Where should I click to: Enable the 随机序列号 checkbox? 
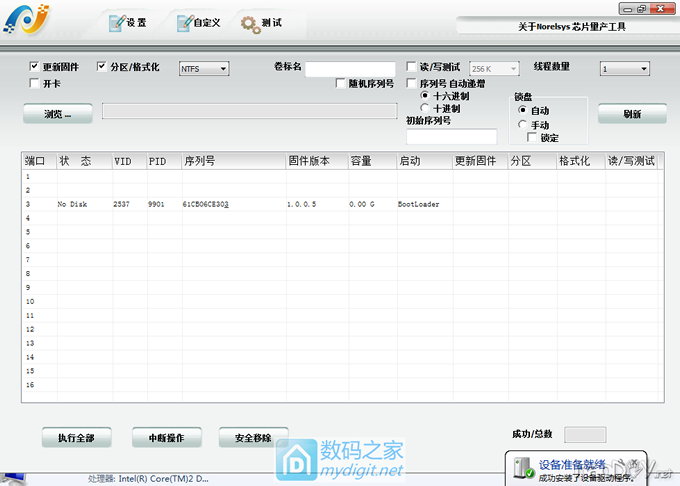click(x=341, y=84)
